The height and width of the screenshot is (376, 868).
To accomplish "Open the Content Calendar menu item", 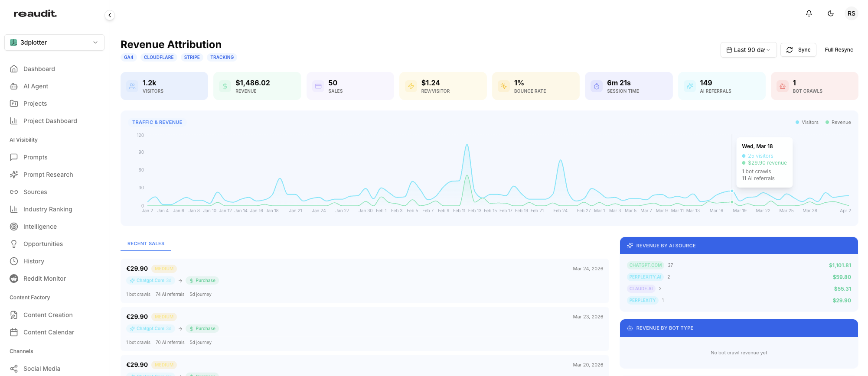I will coord(54,332).
